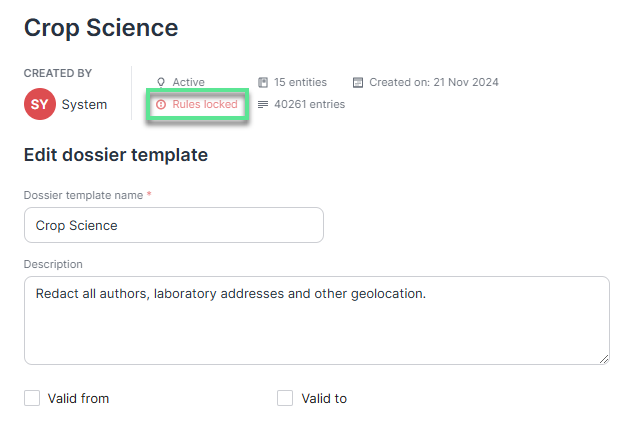The image size is (629, 421).
Task: Click the 15 entities text
Action: 300,82
